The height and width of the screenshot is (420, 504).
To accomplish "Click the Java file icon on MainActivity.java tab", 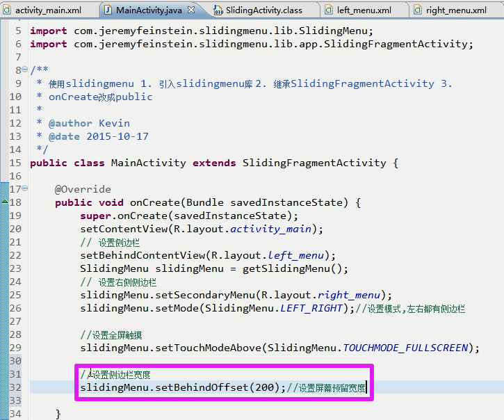I will click(108, 10).
